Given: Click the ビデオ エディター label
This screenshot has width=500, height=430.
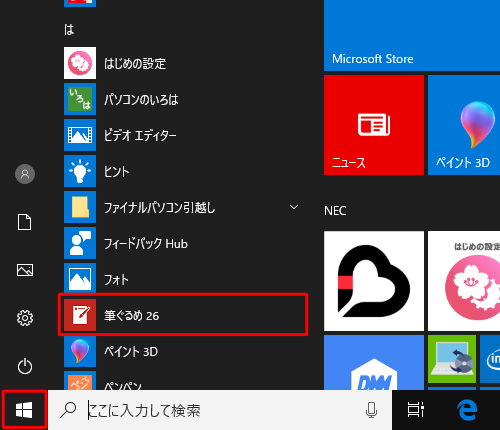Looking at the screenshot, I should coord(140,135).
